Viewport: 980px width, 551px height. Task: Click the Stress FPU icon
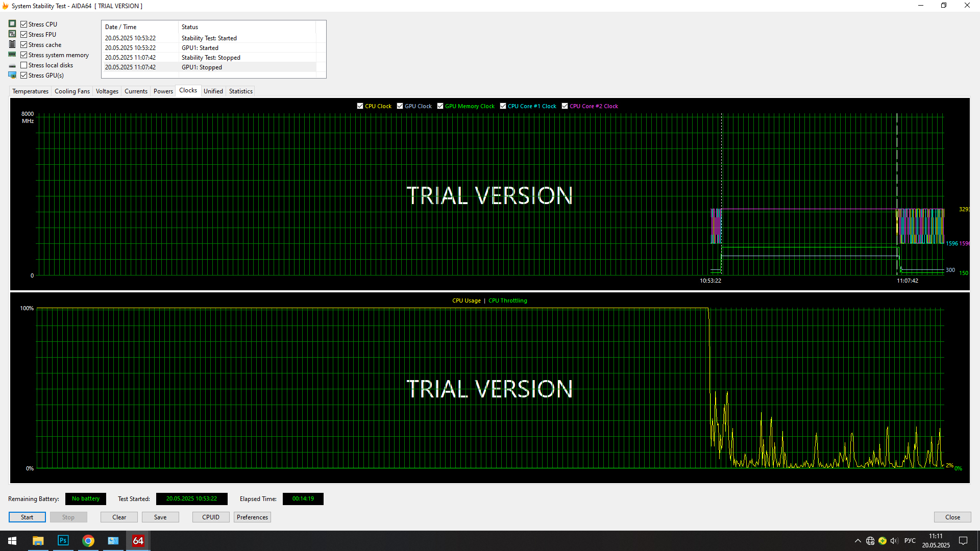pyautogui.click(x=12, y=34)
